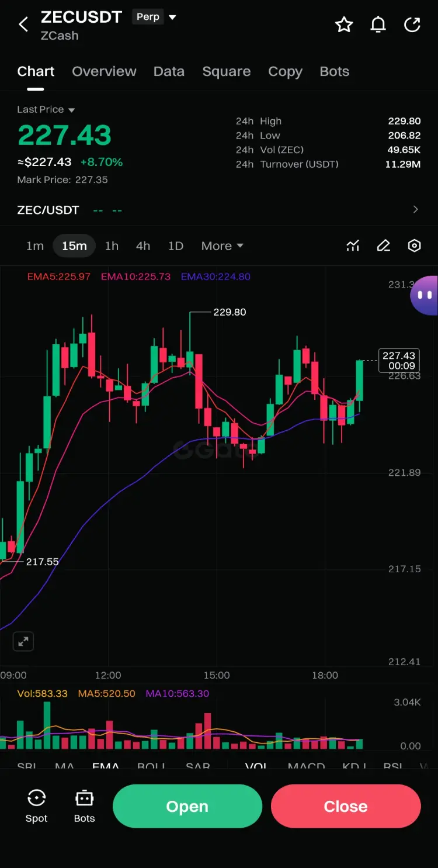Open chart settings hexagon icon
This screenshot has height=868, width=438.
(x=414, y=246)
